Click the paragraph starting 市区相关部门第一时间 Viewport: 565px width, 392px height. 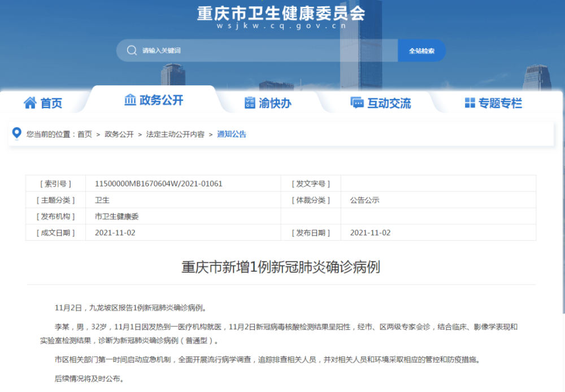267,360
